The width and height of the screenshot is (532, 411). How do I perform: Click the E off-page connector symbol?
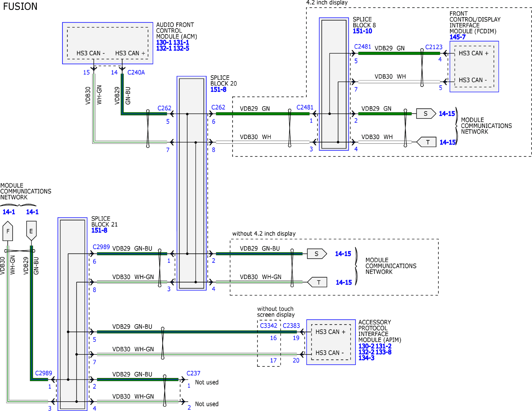(31, 231)
